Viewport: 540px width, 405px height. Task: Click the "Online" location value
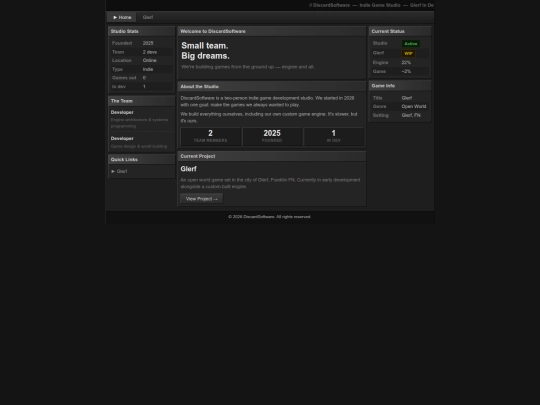point(149,60)
